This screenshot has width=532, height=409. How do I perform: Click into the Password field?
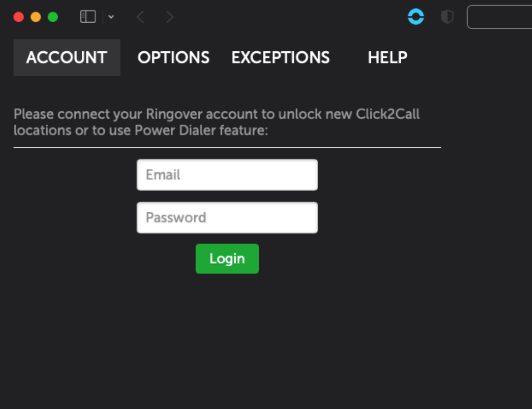pos(227,218)
